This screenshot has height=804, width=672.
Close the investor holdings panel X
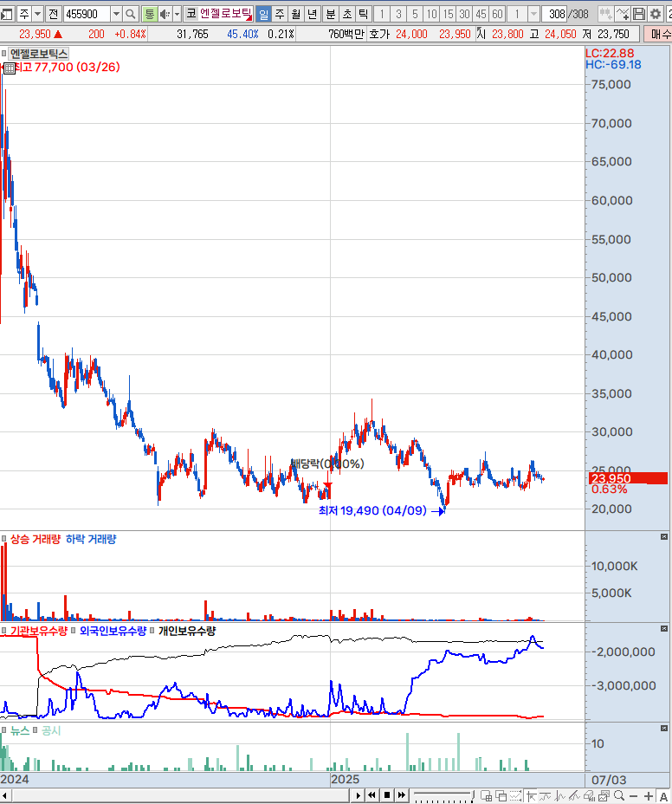(664, 628)
